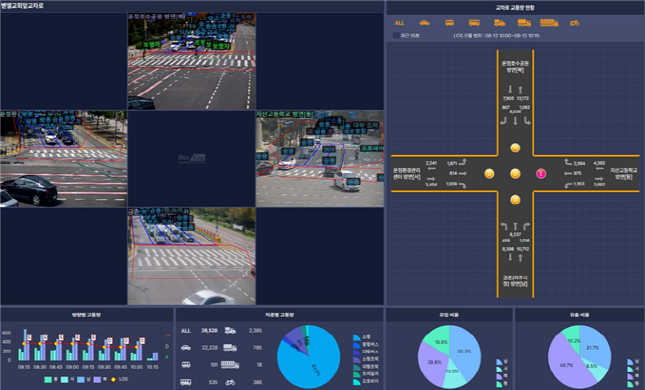Toggle the LOS series in chart legend
This screenshot has height=390, width=645.
pyautogui.click(x=119, y=379)
